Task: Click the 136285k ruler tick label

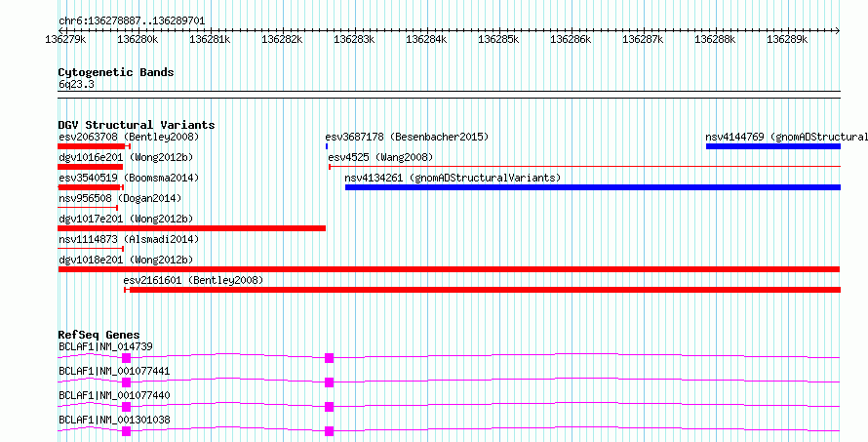Action: click(498, 39)
